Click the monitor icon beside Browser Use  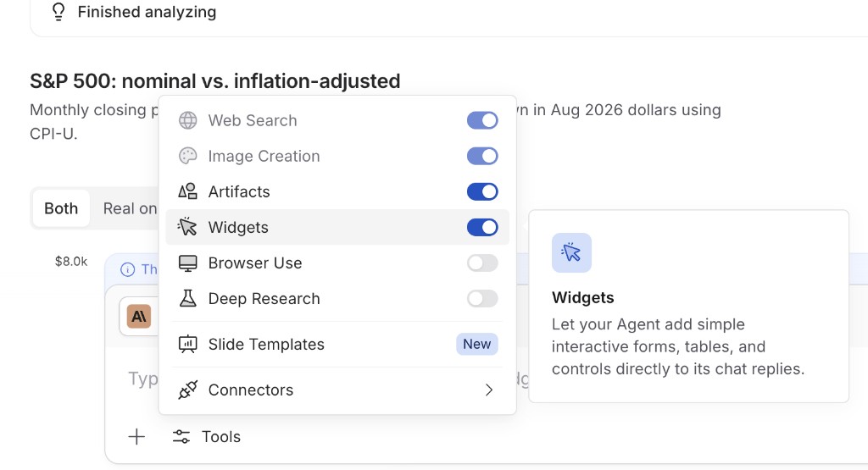coord(187,263)
